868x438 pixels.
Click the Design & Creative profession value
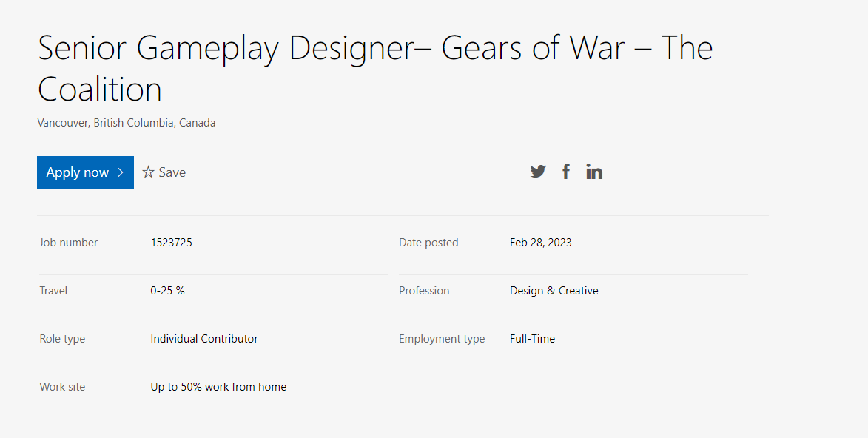pos(554,291)
